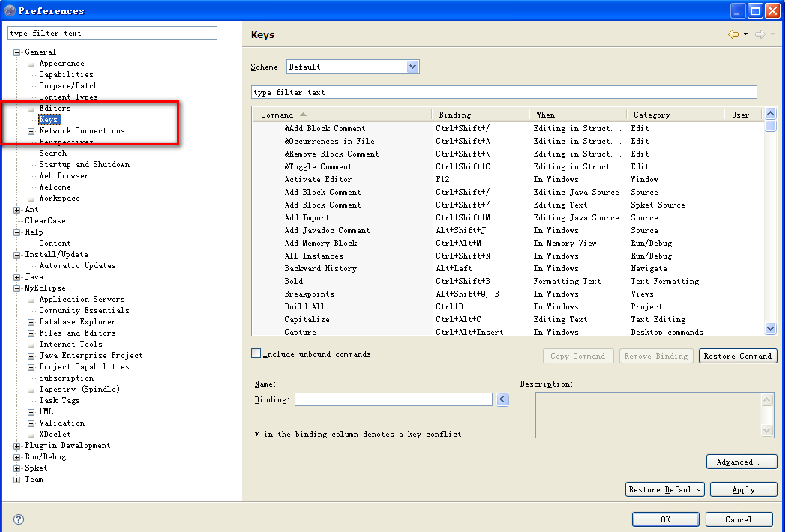Enable Include unbound commands checkbox
This screenshot has height=532, width=785.
[x=256, y=354]
